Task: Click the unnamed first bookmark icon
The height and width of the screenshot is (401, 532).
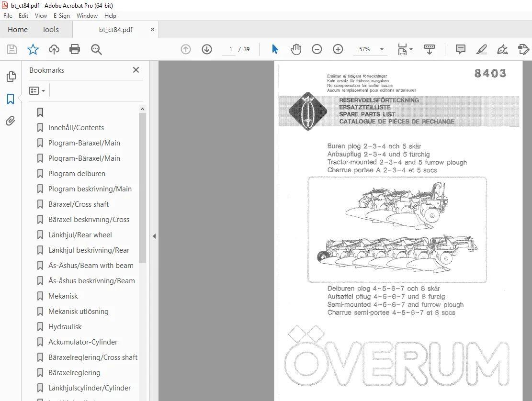Action: coord(40,112)
